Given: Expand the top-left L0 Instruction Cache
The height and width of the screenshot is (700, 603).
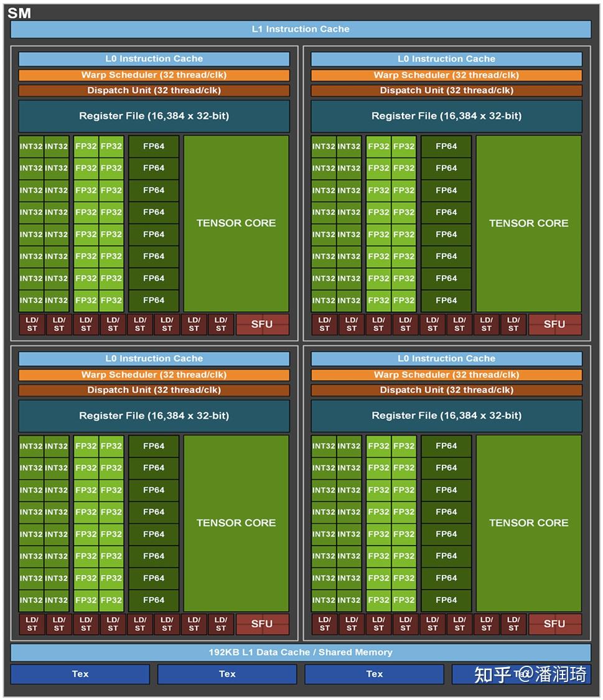Looking at the screenshot, I should click(154, 58).
